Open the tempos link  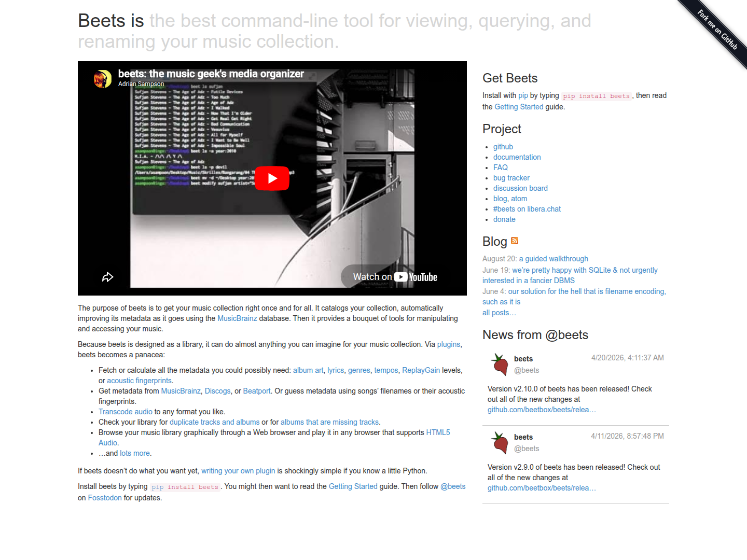click(x=386, y=370)
